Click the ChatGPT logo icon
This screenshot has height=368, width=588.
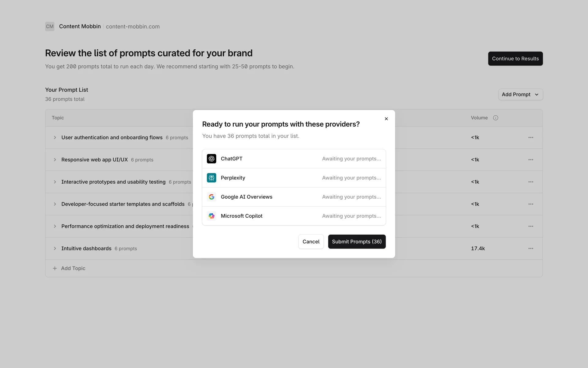pos(211,159)
